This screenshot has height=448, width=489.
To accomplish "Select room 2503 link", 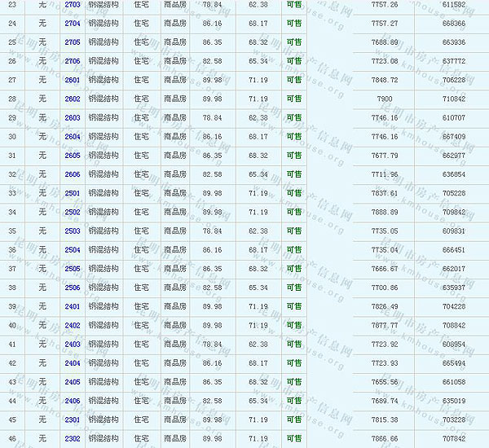I will coord(72,231).
